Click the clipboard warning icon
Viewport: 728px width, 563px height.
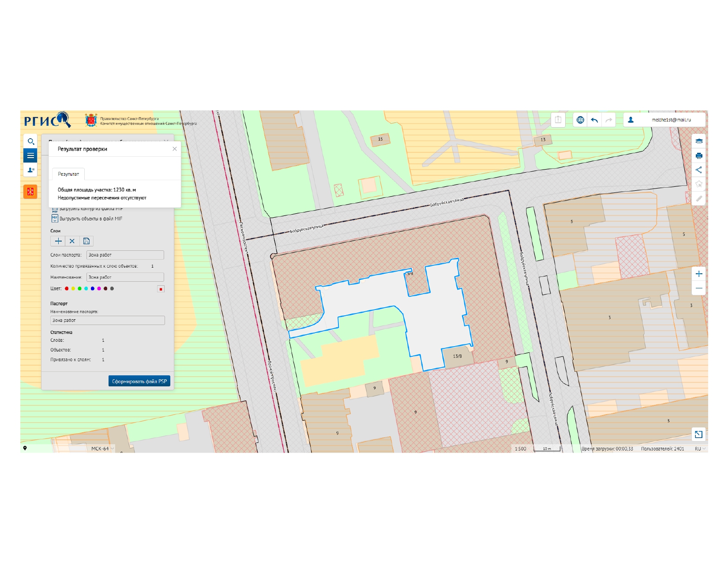pyautogui.click(x=558, y=120)
